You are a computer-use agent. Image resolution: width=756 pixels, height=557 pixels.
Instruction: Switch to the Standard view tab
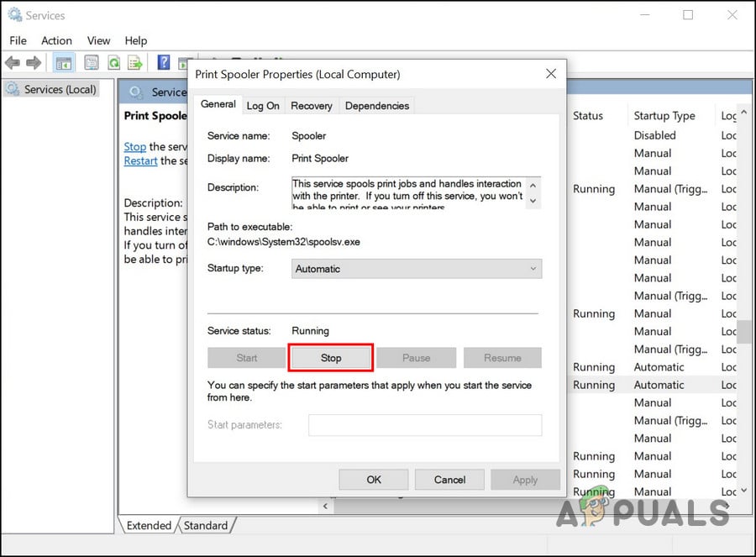tap(206, 526)
